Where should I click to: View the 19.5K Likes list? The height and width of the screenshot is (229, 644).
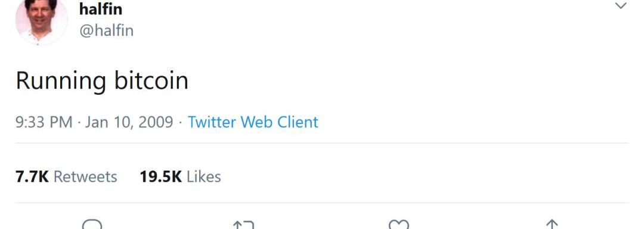(180, 177)
